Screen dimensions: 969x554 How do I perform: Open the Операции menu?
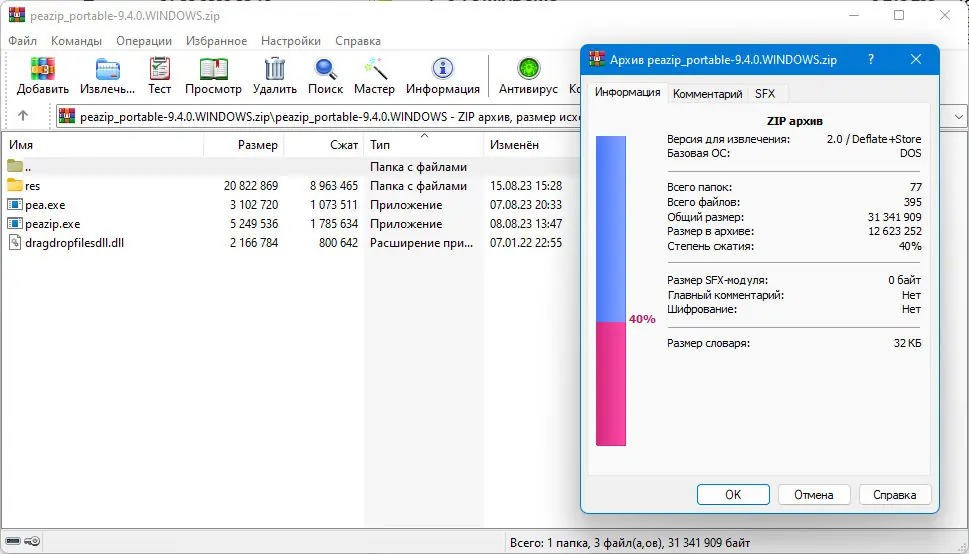[144, 41]
